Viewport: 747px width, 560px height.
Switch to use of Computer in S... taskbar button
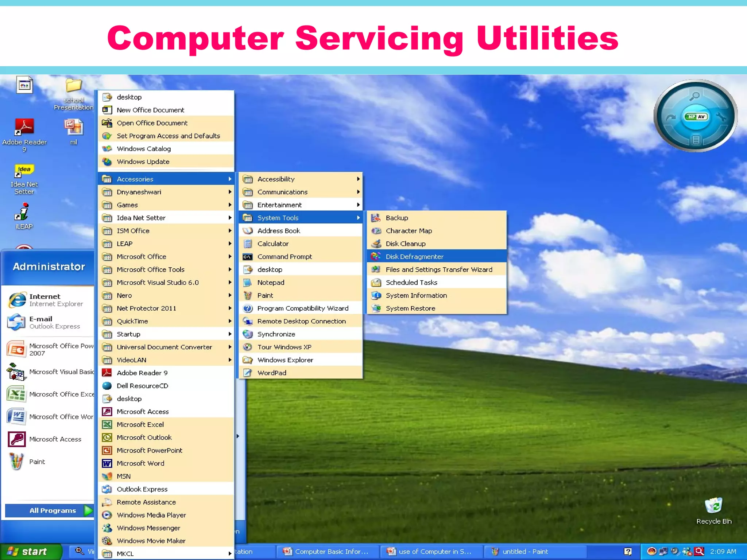click(x=431, y=552)
